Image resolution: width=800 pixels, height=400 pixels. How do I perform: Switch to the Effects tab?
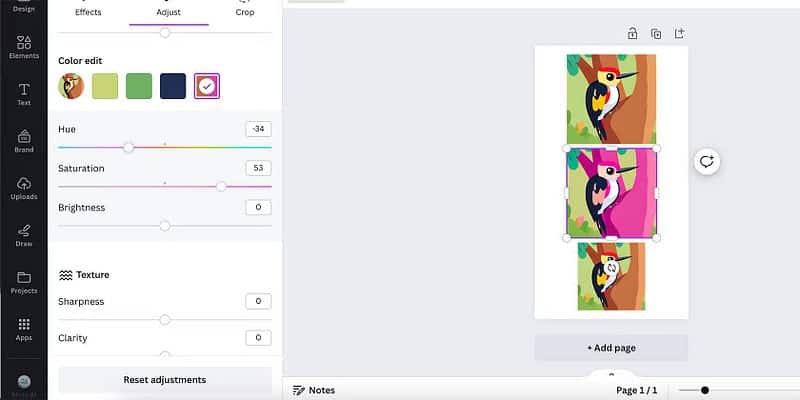tap(88, 12)
